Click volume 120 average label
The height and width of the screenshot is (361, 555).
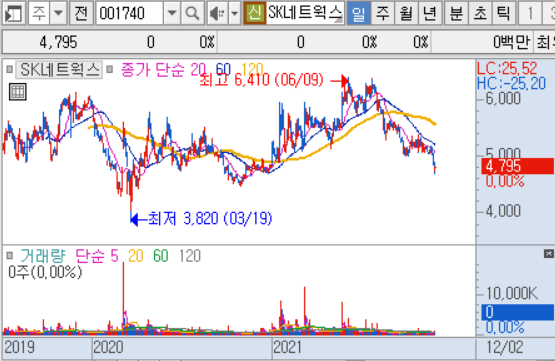coord(190,256)
